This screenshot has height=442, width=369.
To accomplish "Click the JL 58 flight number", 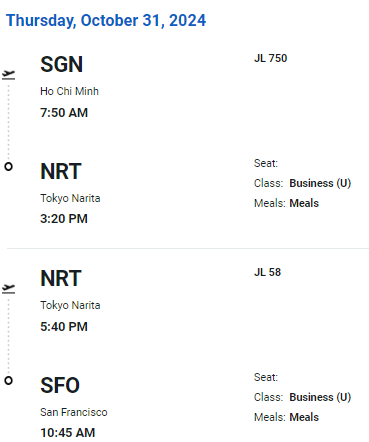I will coord(267,272).
